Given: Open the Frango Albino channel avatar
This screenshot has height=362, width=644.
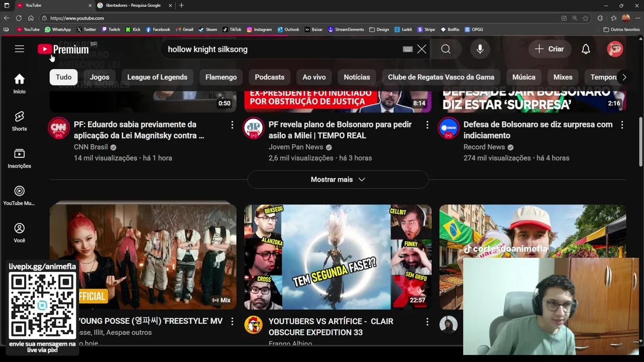Looking at the screenshot, I should point(254,325).
